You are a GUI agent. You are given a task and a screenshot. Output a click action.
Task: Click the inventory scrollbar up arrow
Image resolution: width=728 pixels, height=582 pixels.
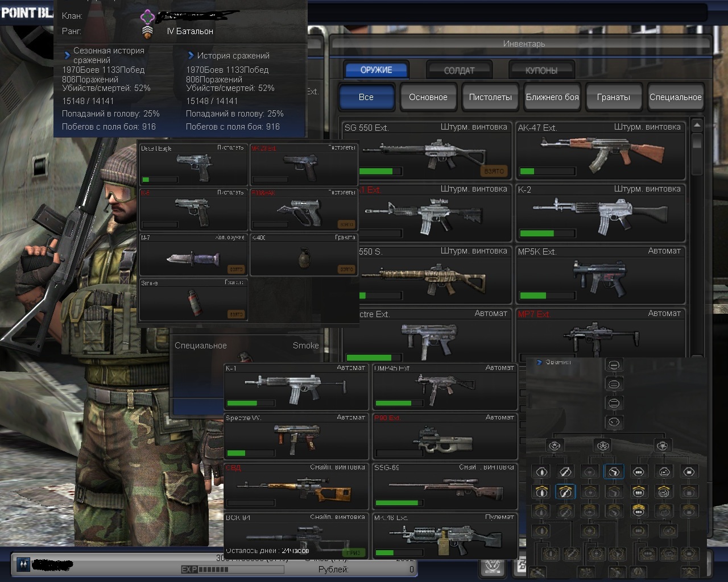point(697,125)
